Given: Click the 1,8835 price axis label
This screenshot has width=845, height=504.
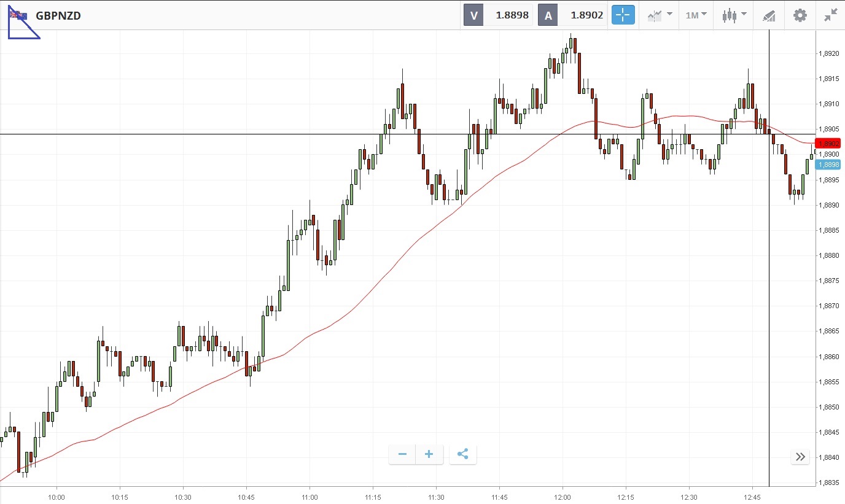Looking at the screenshot, I should [x=828, y=483].
